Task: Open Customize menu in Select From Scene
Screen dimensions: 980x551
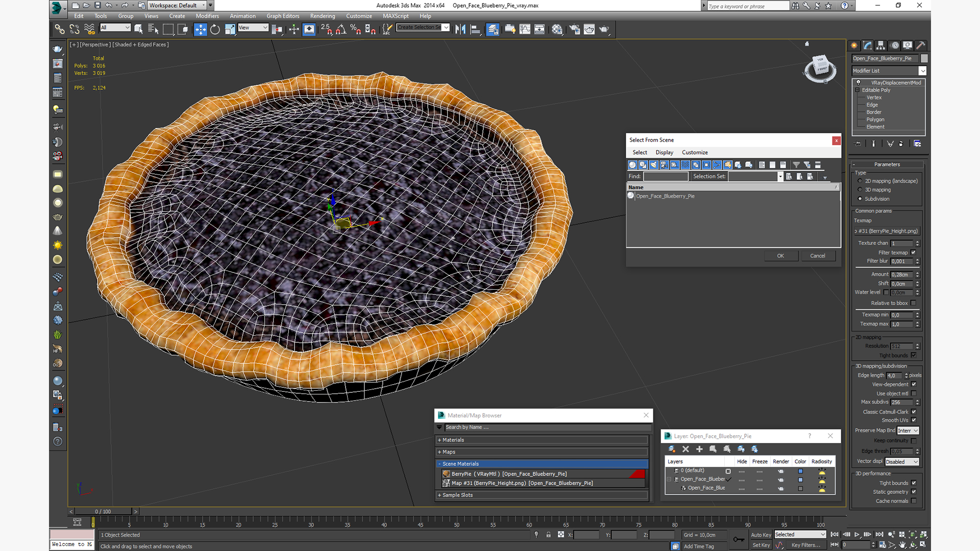Action: click(x=695, y=153)
